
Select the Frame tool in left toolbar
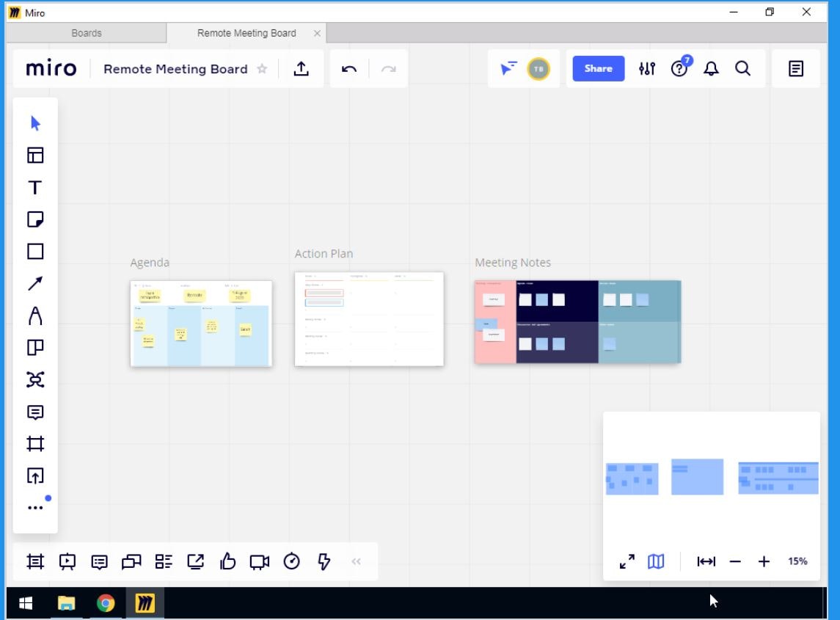point(35,444)
